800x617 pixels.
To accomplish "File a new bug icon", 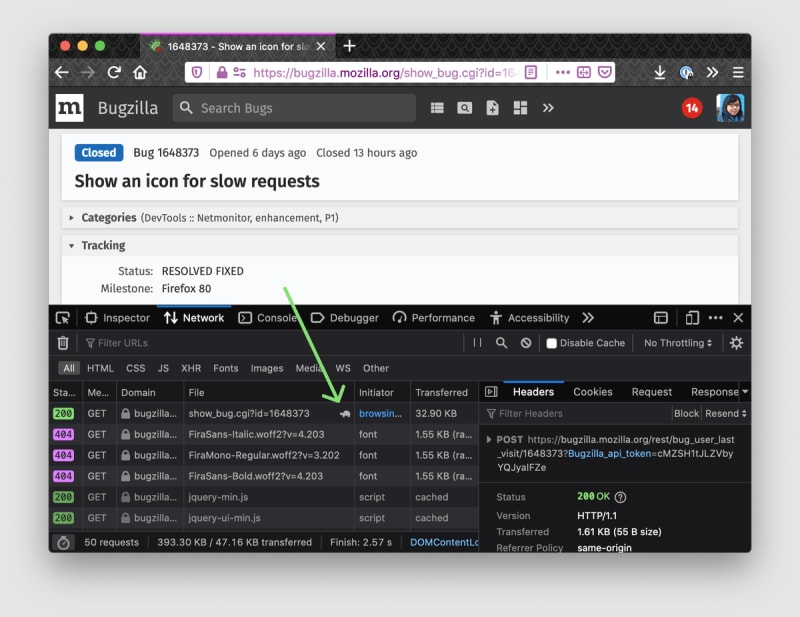I will point(492,108).
